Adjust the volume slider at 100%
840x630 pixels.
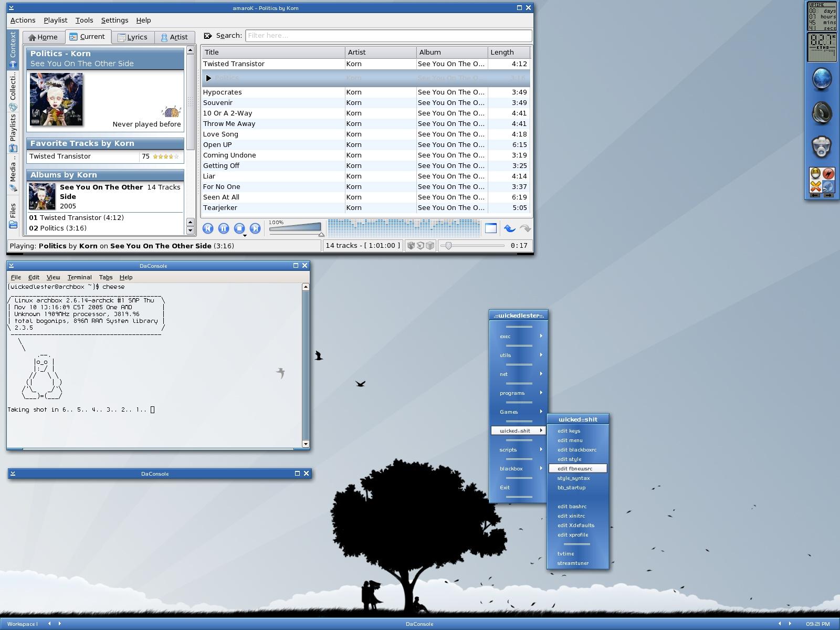point(297,228)
